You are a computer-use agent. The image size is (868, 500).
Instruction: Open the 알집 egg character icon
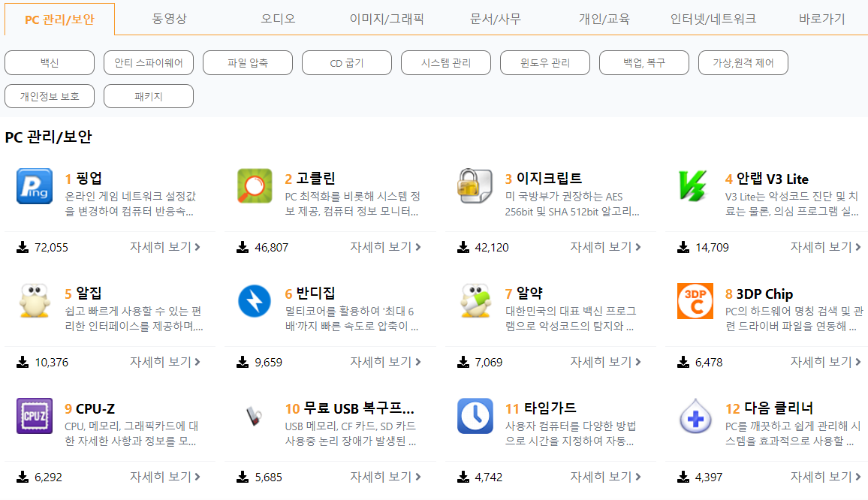coord(35,301)
